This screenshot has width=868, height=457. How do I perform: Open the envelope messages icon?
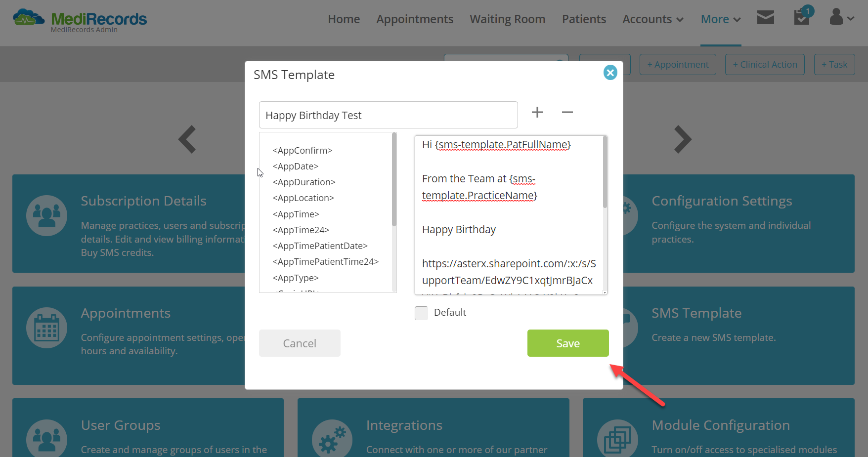point(765,18)
